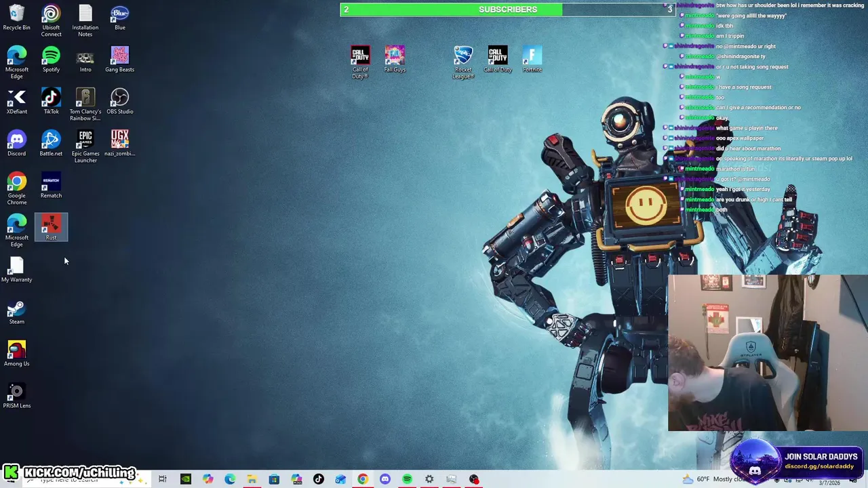The width and height of the screenshot is (868, 488).
Task: Switch to Spotify on the taskbar
Action: coord(407,479)
